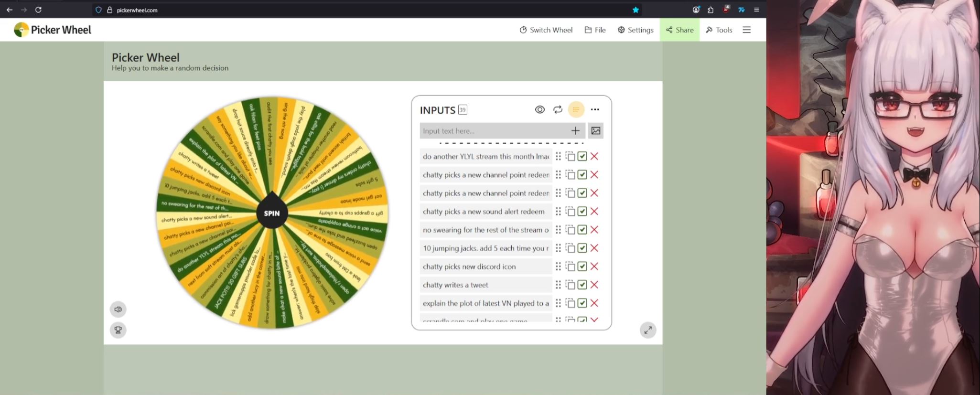Click the SPIN button on the wheel

[271, 213]
